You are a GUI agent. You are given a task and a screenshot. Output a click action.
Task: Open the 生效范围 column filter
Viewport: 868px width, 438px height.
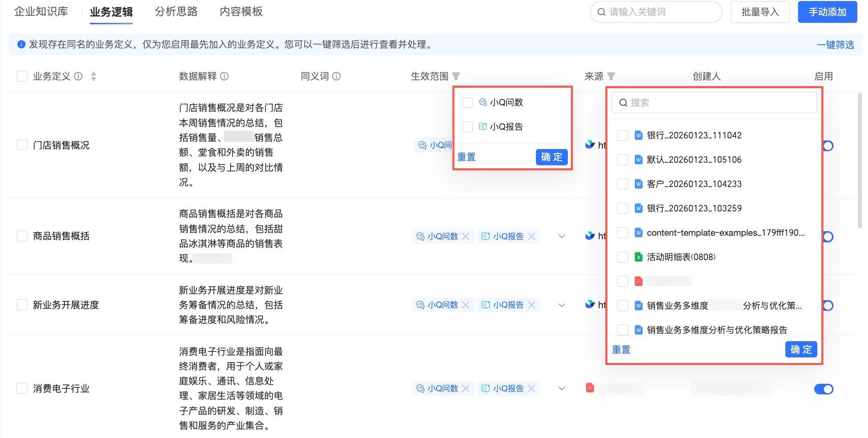point(456,76)
